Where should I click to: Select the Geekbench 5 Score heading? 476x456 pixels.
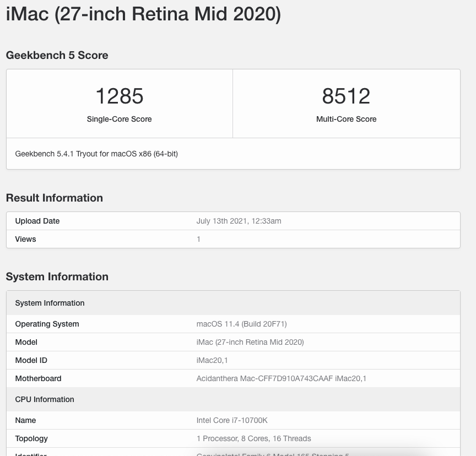coord(57,55)
